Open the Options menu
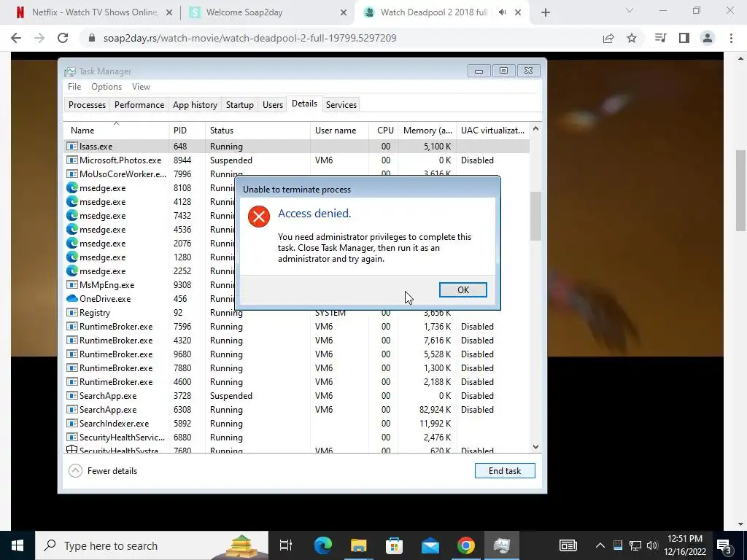Screen dimensions: 747x560 coord(107,87)
